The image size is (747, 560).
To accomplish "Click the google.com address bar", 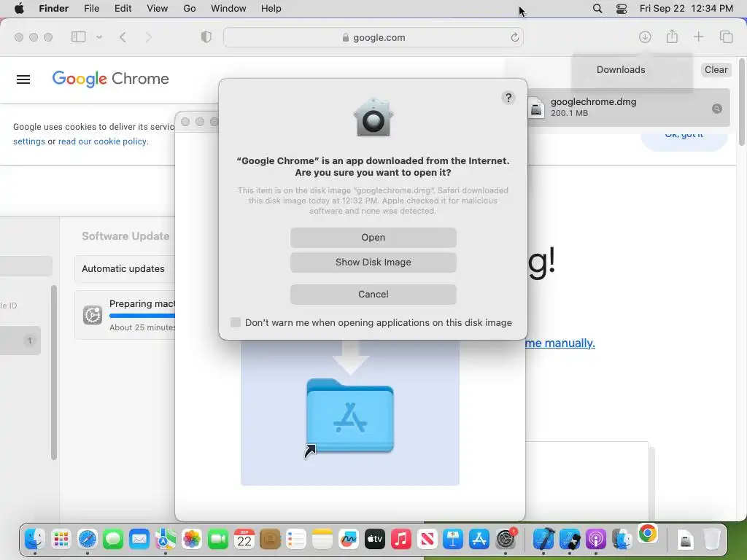I will click(373, 37).
